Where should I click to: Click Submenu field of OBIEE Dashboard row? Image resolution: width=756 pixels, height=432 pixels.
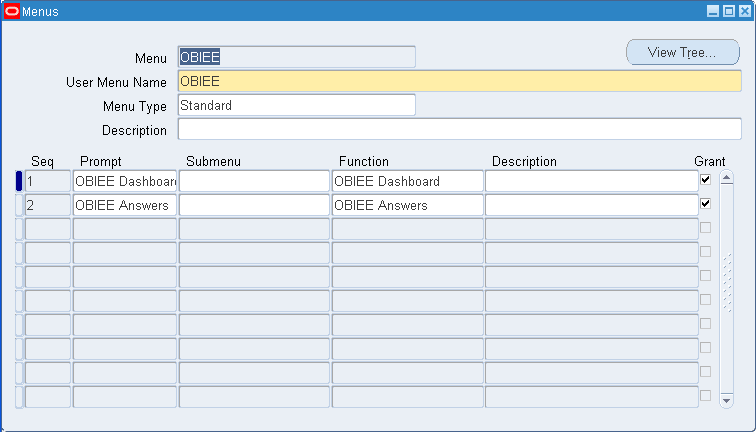pos(254,181)
